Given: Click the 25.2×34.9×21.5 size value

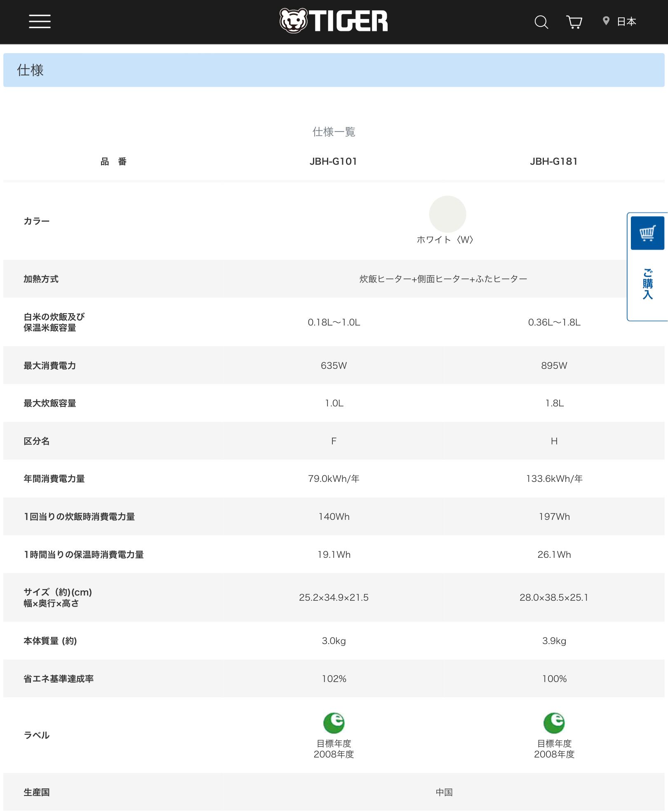Looking at the screenshot, I should 334,597.
